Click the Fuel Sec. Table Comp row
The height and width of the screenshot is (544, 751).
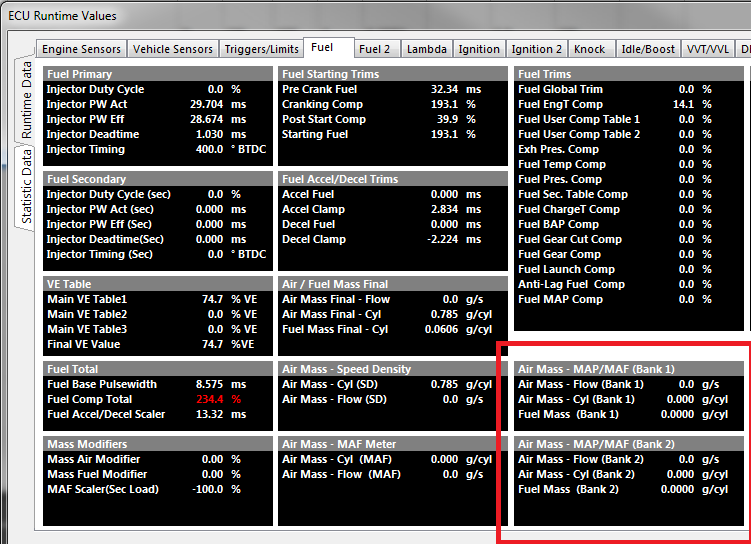(x=629, y=194)
